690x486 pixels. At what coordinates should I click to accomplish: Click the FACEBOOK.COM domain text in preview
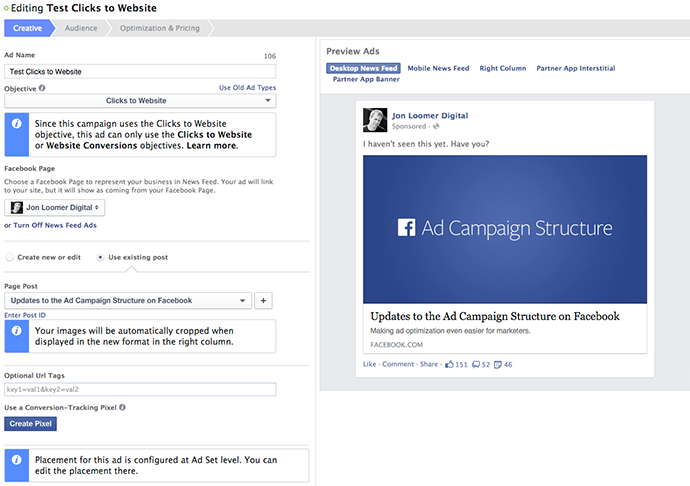click(x=396, y=345)
